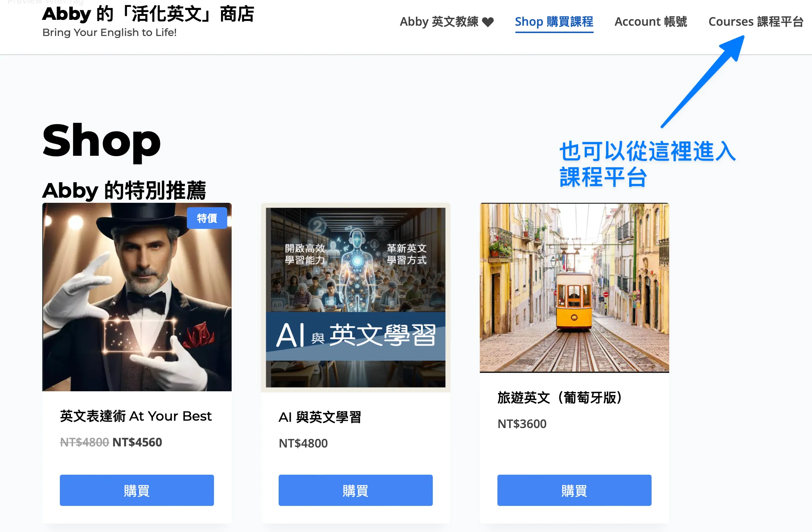Open the Lisbon tram course thumbnail
Screen dimensions: 812x532
tap(574, 288)
